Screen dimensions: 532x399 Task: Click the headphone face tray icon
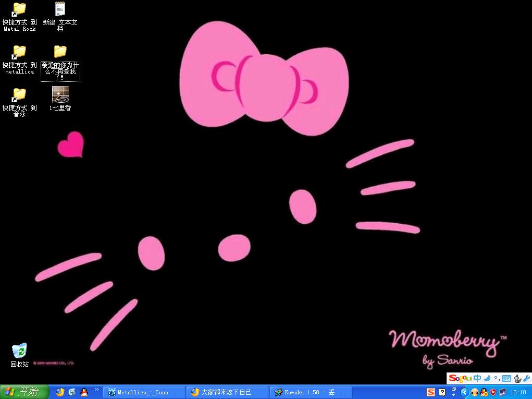tap(475, 393)
